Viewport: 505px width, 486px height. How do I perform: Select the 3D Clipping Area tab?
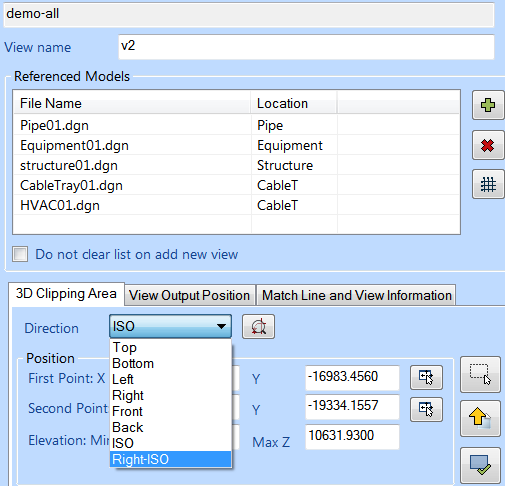pyautogui.click(x=66, y=294)
